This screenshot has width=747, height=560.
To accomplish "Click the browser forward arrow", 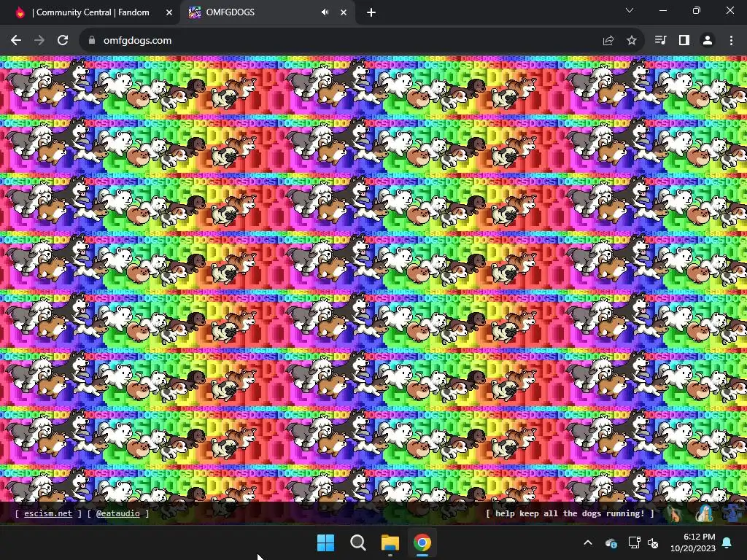I will (x=39, y=41).
